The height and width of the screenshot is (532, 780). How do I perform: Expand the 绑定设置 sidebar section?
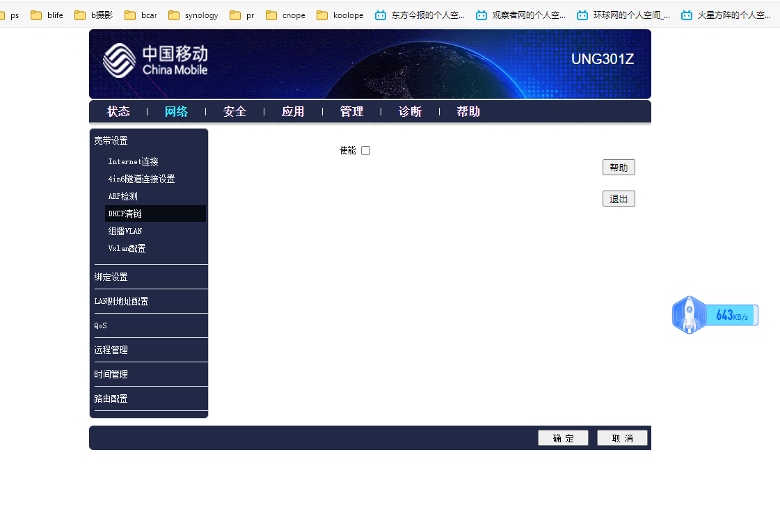(111, 277)
